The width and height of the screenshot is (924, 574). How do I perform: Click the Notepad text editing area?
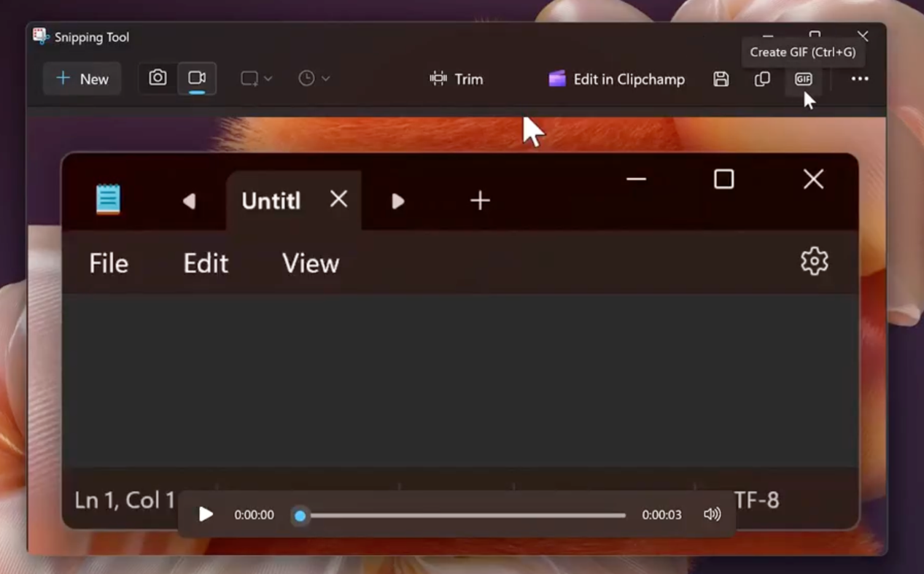(459, 380)
